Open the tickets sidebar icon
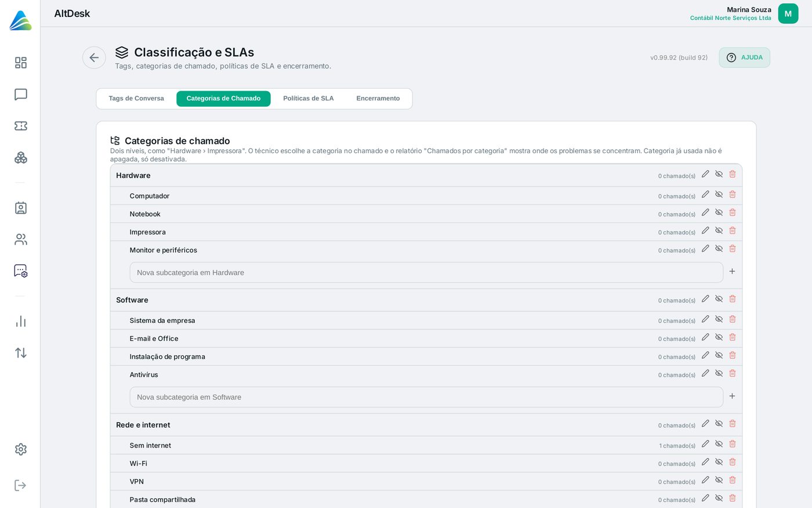 click(x=21, y=126)
